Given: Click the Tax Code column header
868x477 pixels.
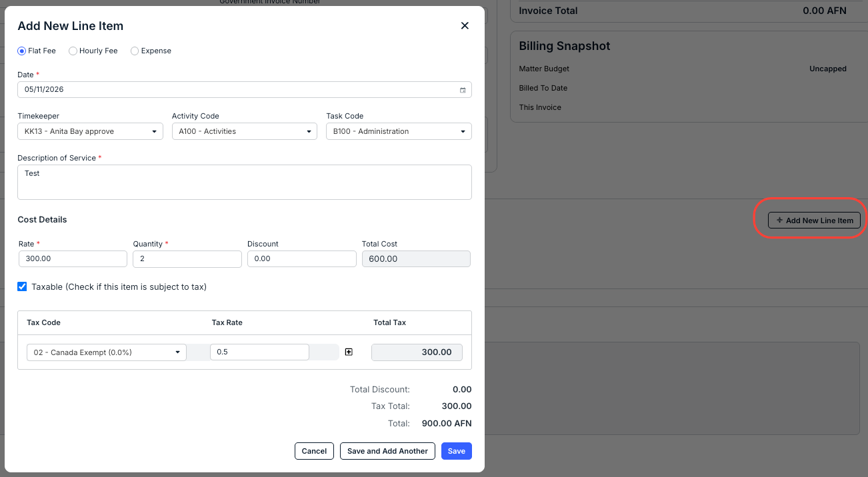Looking at the screenshot, I should point(43,322).
